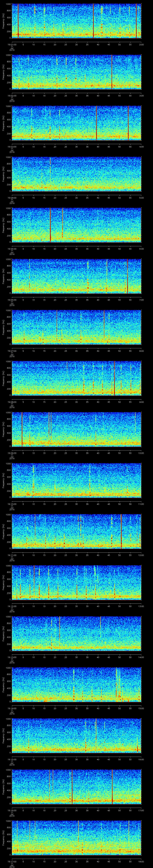Viewport: 153px width, 868px height.
Task: Click the 19:14:00 time axis label
Action: click(x=12, y=708)
